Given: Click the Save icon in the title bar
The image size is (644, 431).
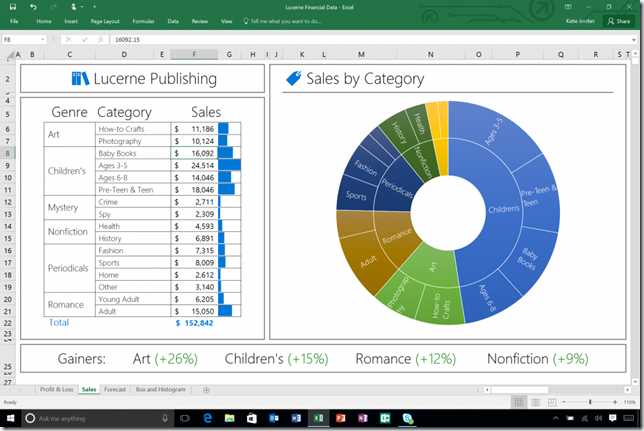Looking at the screenshot, I should point(13,7).
